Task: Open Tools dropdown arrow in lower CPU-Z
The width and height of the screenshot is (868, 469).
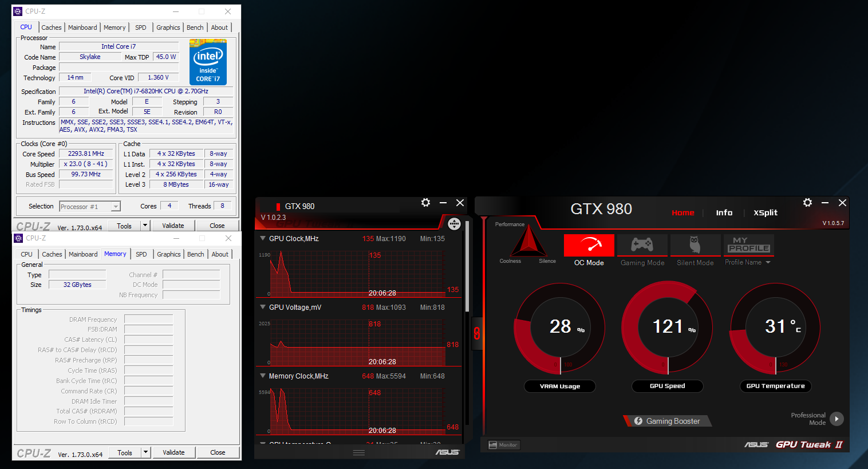Action: click(145, 452)
